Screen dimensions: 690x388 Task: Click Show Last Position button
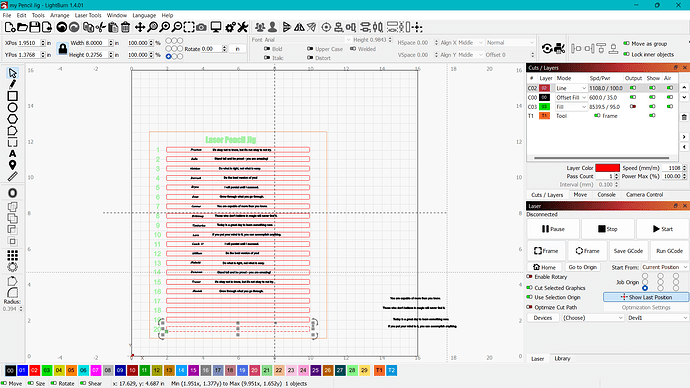pyautogui.click(x=646, y=297)
